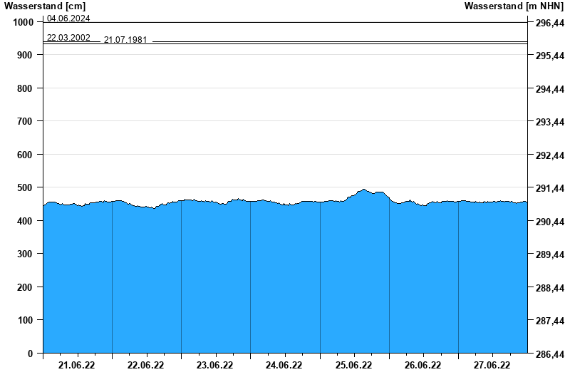Click the 21.07.1981 reference label

coord(125,40)
